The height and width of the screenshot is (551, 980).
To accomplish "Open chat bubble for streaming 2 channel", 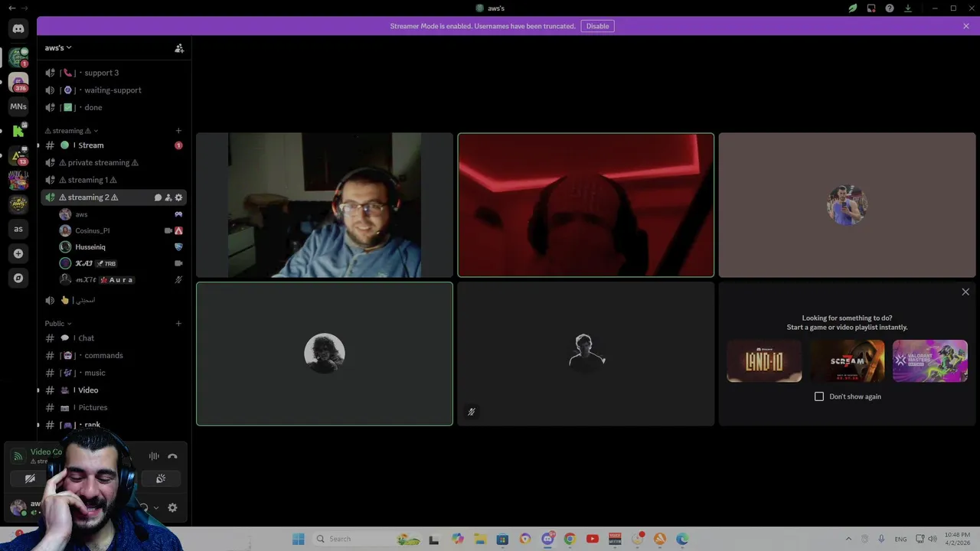I will pos(158,197).
